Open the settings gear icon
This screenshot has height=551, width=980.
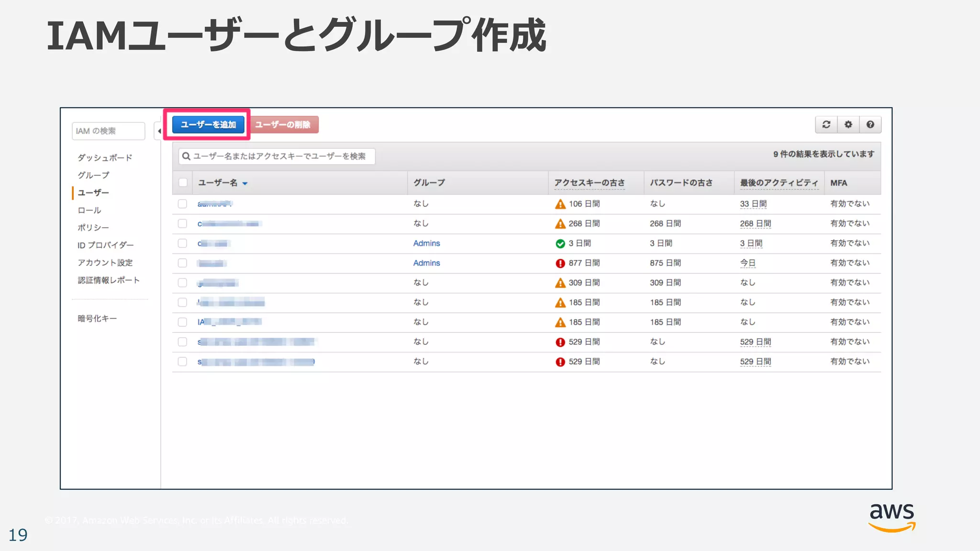click(848, 124)
